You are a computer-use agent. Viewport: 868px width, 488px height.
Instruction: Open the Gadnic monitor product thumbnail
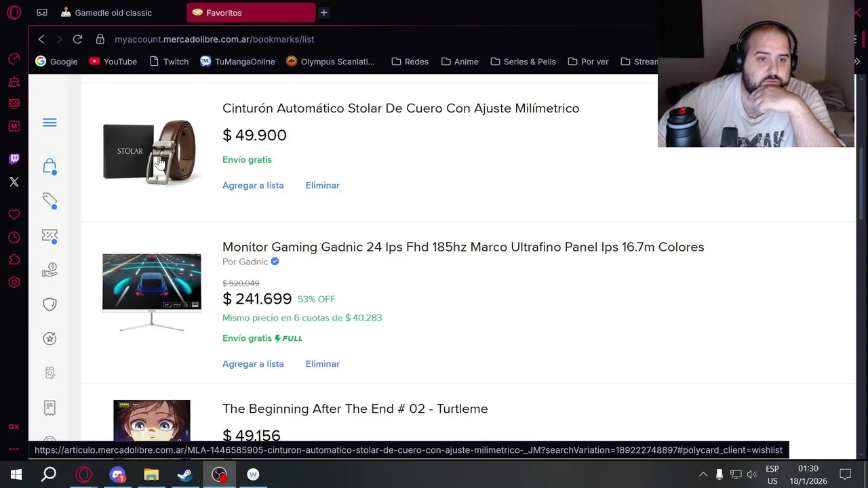pos(151,291)
